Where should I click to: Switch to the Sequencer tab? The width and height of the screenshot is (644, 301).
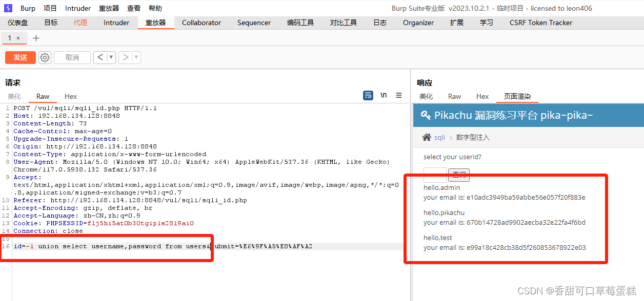(254, 23)
